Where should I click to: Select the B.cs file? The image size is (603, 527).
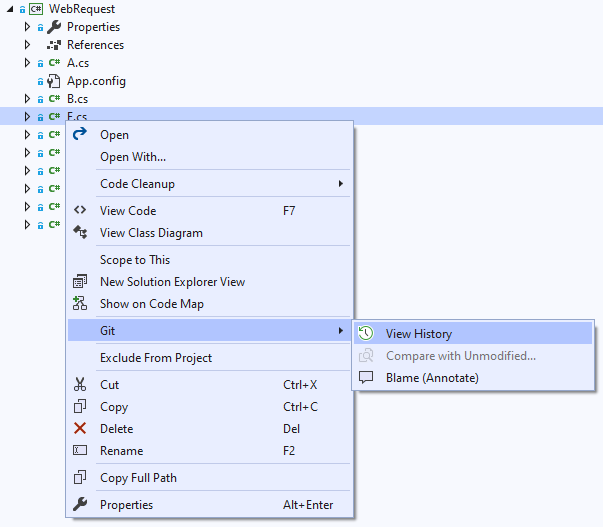pos(77,99)
